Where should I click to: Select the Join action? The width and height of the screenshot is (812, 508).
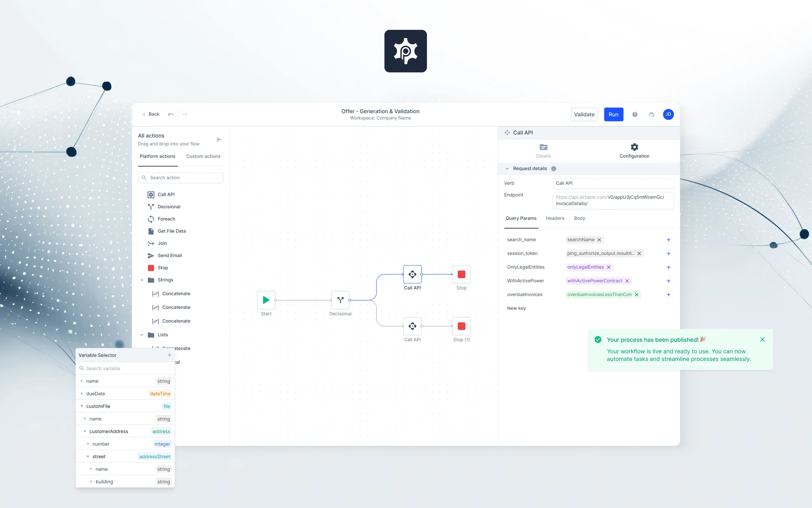(x=157, y=243)
